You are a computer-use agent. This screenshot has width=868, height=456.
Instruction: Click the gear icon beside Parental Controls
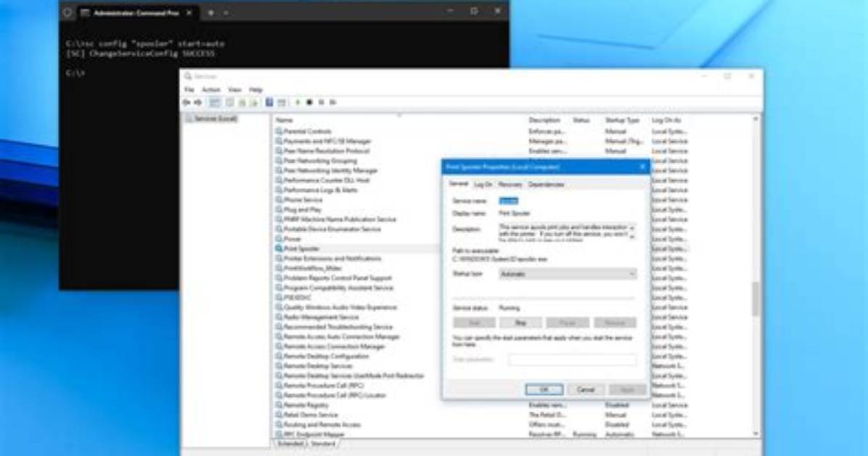click(x=279, y=131)
